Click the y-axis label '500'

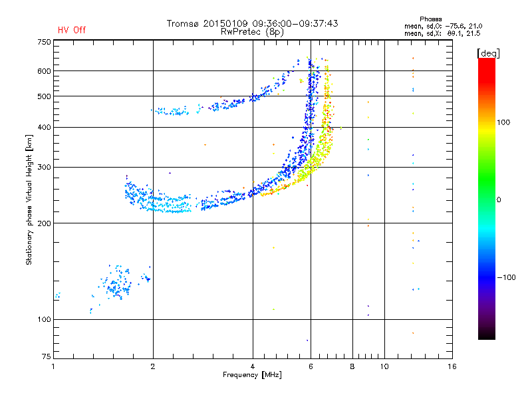(44, 96)
